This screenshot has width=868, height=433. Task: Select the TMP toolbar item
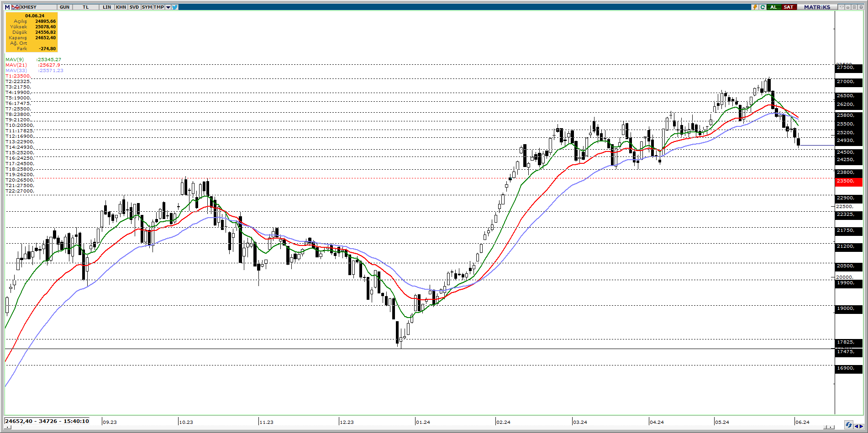tap(158, 7)
